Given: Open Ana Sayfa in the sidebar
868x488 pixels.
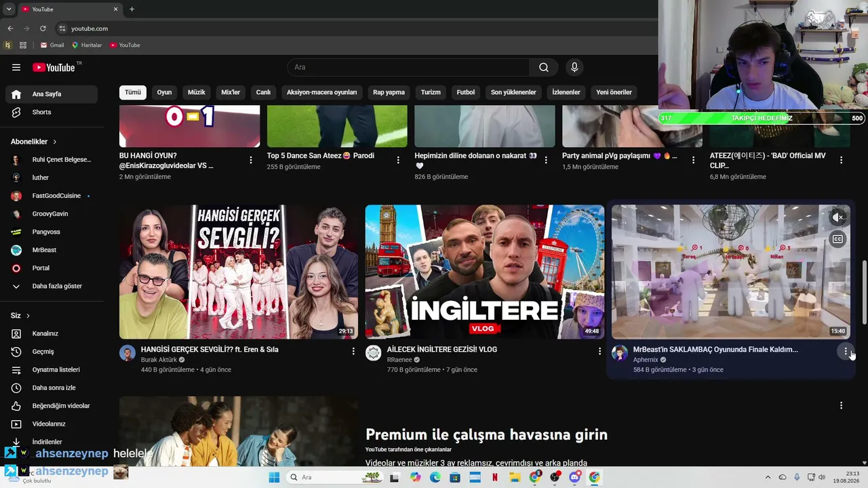Looking at the screenshot, I should [52, 94].
